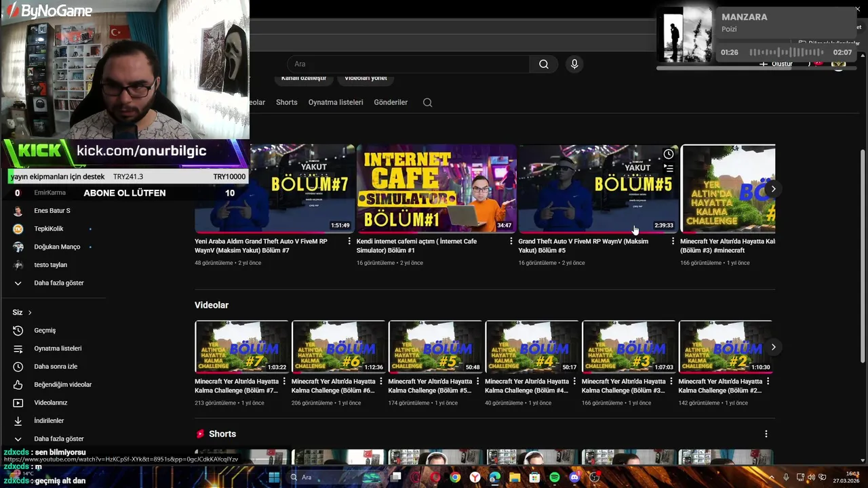Click the volume icon in system tray
The width and height of the screenshot is (868, 488).
[811, 477]
